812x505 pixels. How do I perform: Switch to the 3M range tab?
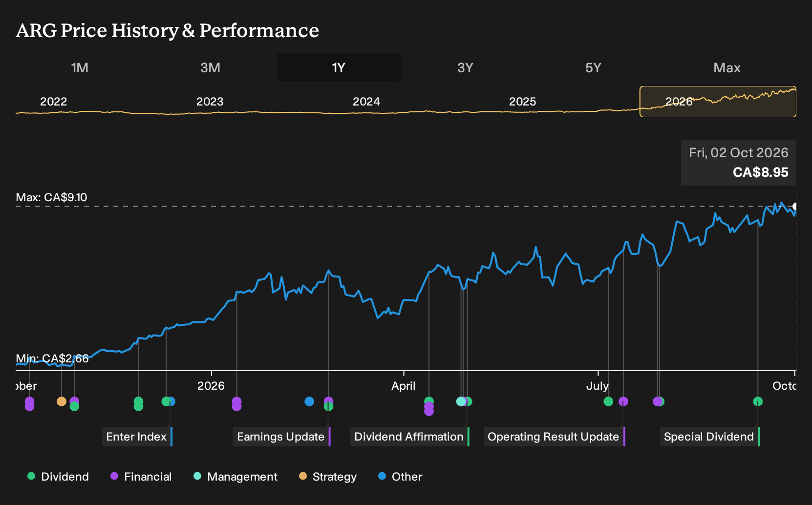pyautogui.click(x=210, y=67)
